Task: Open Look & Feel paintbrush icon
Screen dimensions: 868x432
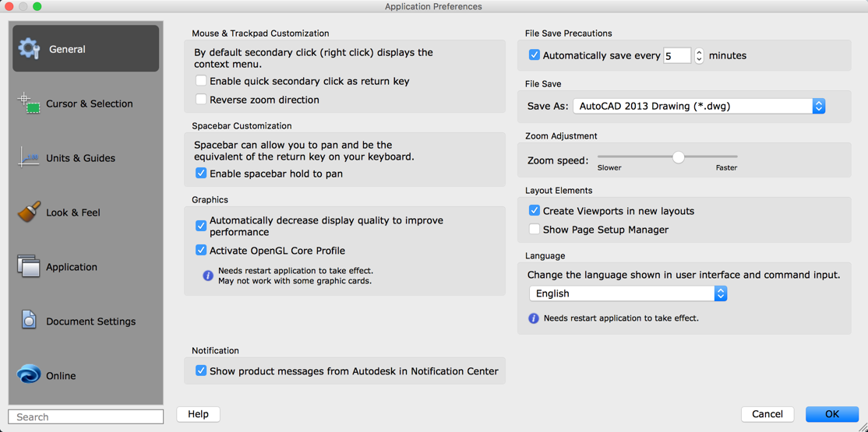Action: (x=29, y=212)
